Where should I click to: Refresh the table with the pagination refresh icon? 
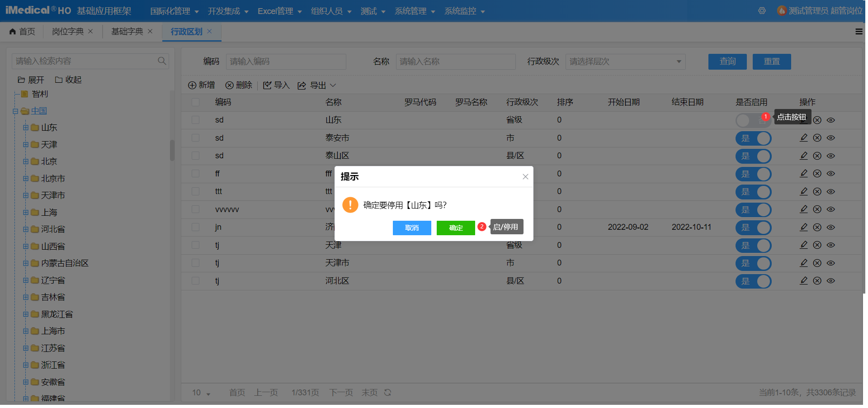(388, 393)
